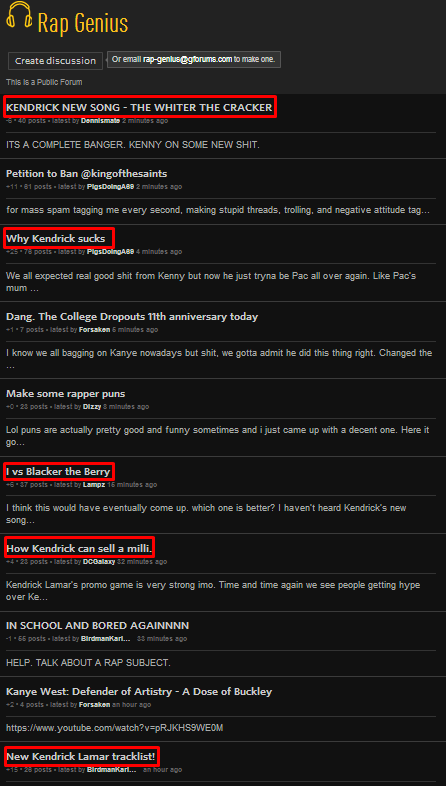Click the youtube.com/watch video URL text
446x786 pixels.
tap(115, 728)
